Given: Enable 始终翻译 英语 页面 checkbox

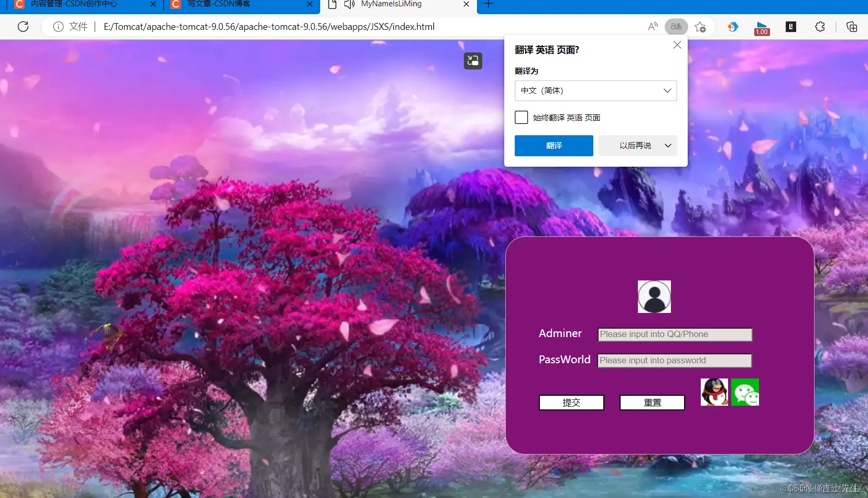Looking at the screenshot, I should 521,117.
